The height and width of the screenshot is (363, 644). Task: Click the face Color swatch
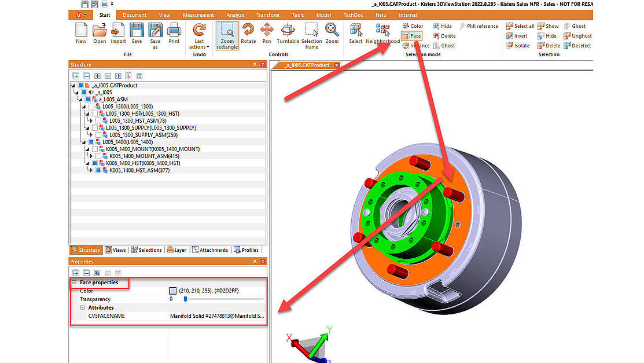click(172, 291)
